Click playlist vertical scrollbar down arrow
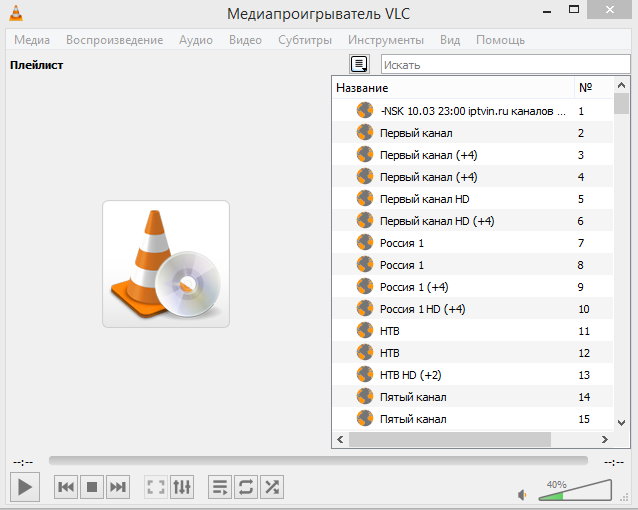 pos(621,422)
